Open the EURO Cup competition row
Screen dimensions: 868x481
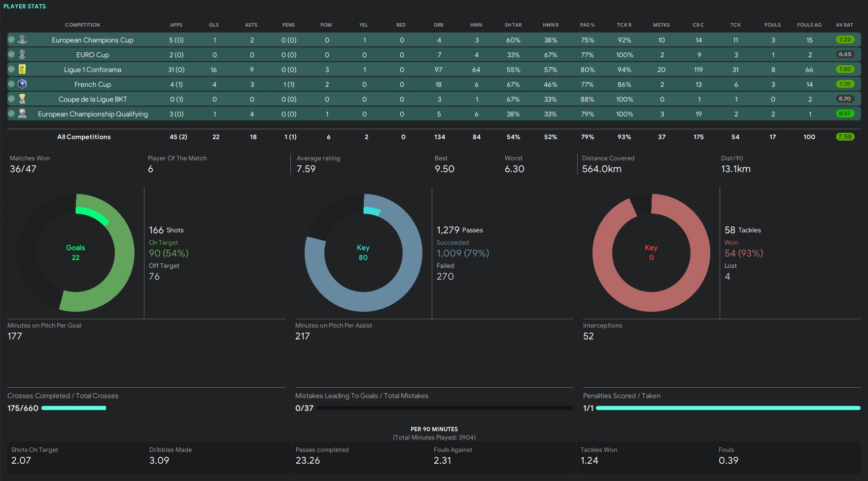tap(93, 55)
